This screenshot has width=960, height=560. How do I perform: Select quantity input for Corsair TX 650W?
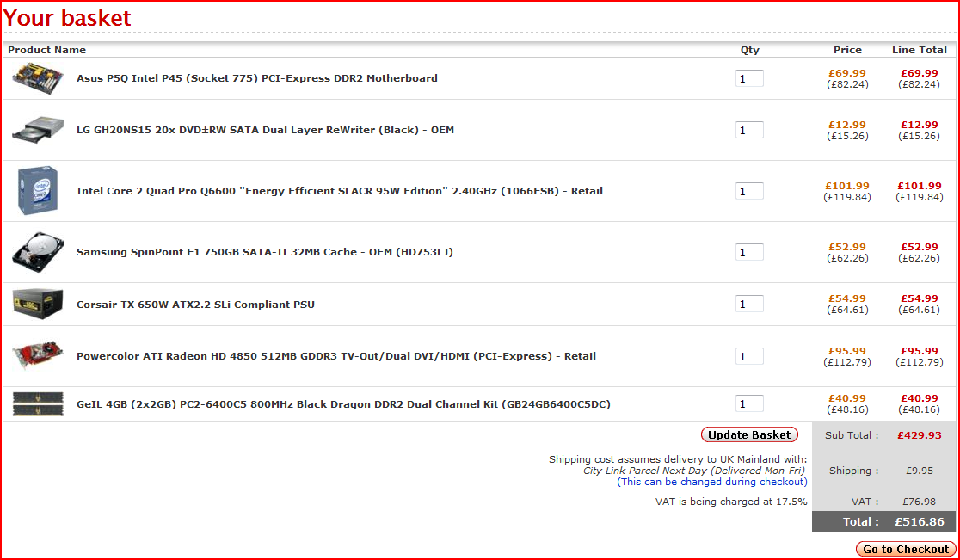click(749, 304)
